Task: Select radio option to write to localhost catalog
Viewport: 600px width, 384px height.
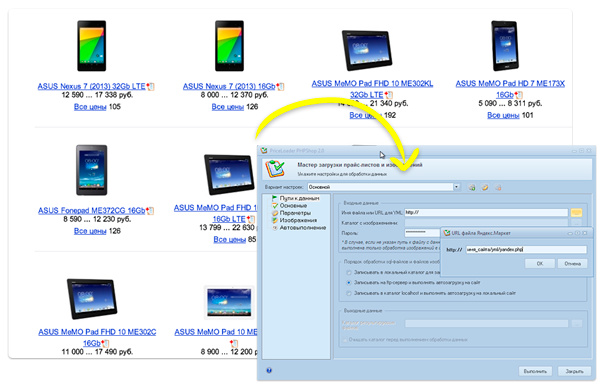Action: (349, 293)
